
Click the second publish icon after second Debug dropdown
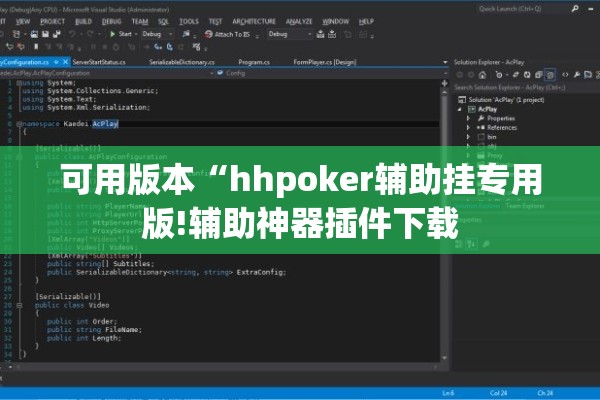point(332,34)
